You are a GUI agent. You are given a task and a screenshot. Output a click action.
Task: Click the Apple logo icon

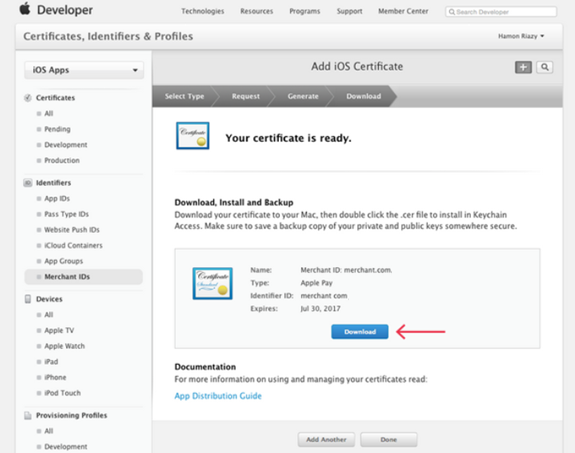coord(25,8)
